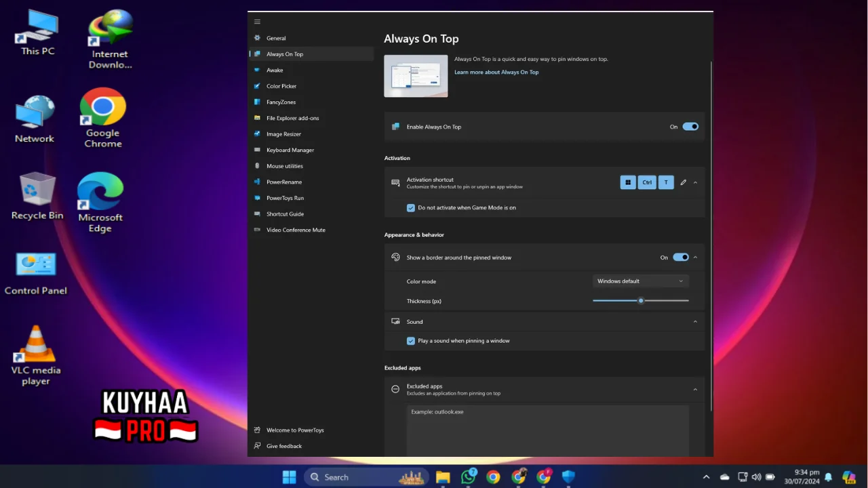The height and width of the screenshot is (488, 868).
Task: Show hidden system tray icons
Action: click(707, 477)
